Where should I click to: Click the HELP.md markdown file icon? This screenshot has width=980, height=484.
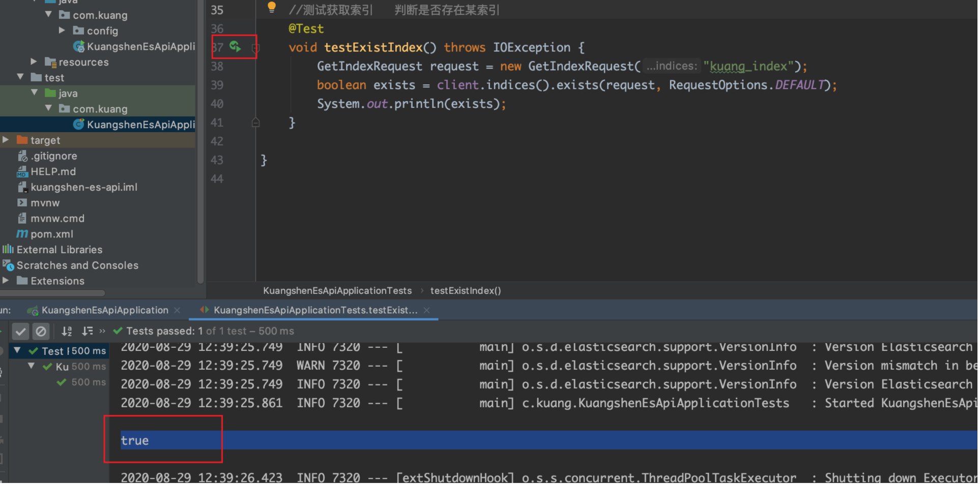(22, 171)
